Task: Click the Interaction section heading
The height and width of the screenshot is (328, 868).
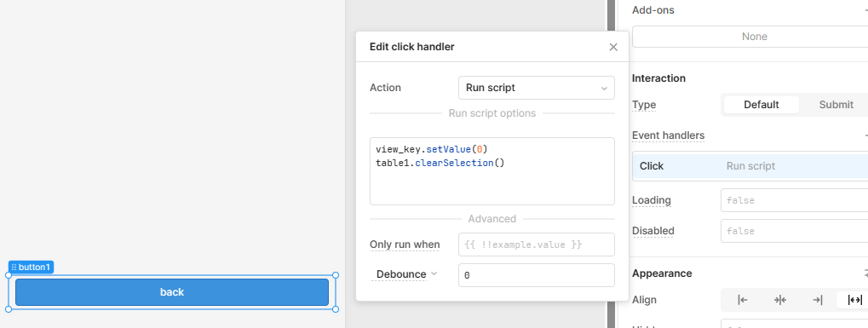Action: (x=658, y=78)
